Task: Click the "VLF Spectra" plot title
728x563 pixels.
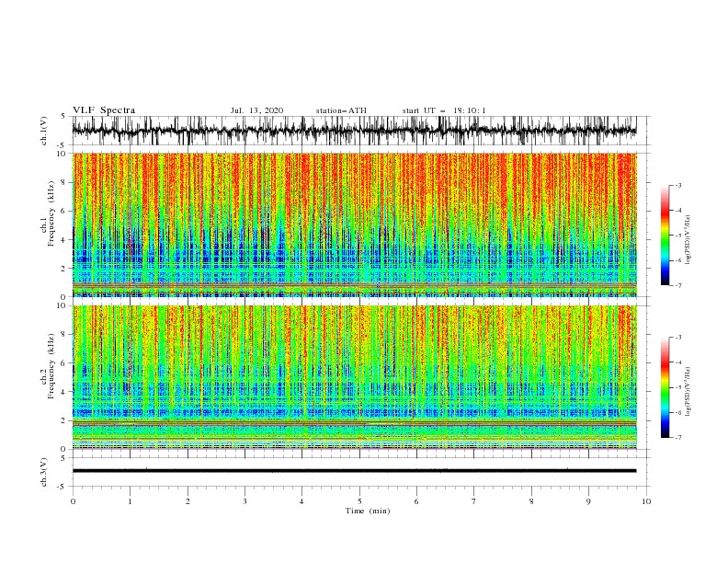Action: (104, 110)
